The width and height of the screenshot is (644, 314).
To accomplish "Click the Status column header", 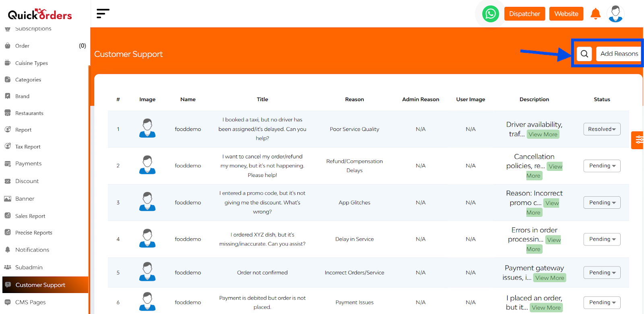I will click(602, 99).
